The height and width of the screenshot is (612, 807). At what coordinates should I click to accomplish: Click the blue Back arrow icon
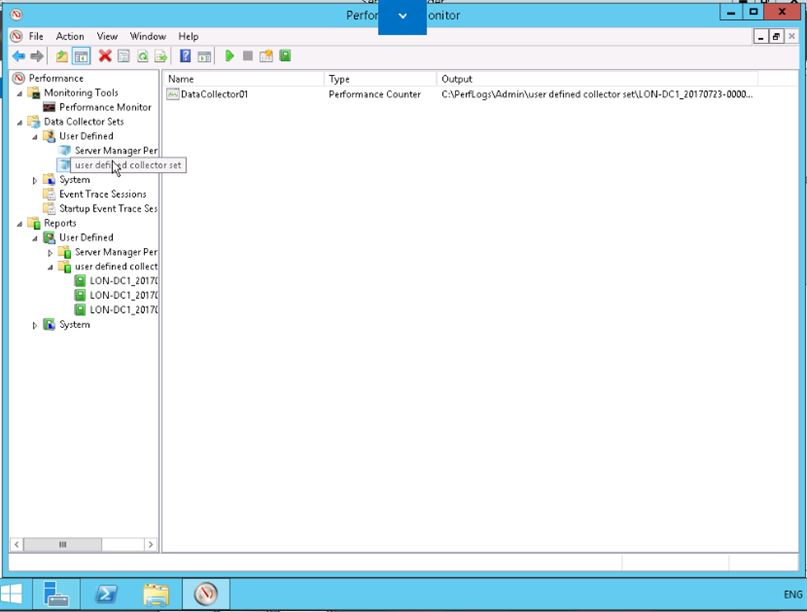click(18, 56)
